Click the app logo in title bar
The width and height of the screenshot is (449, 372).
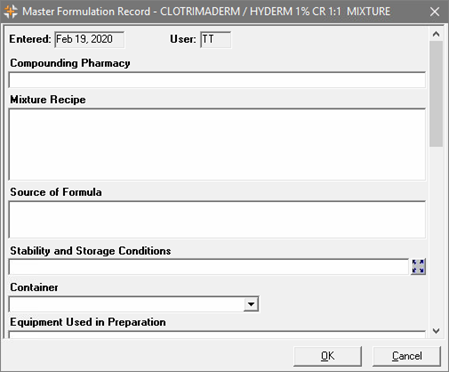(11, 11)
